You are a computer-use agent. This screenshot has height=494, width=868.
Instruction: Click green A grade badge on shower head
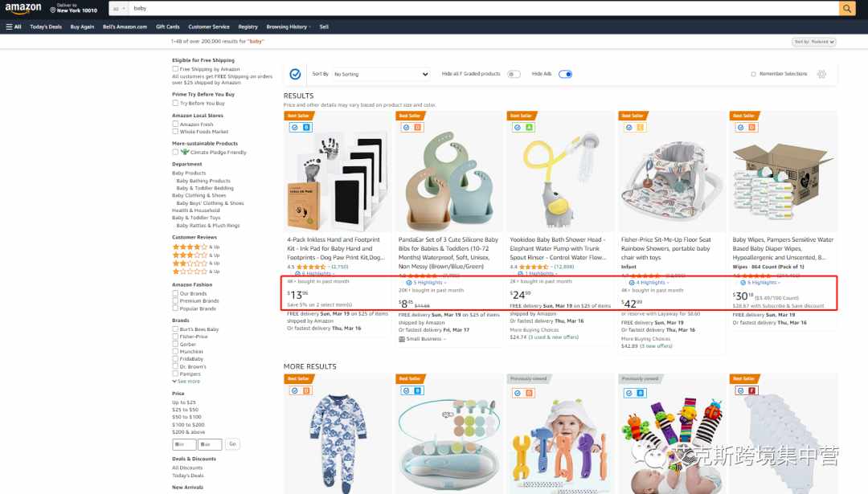pyautogui.click(x=529, y=127)
